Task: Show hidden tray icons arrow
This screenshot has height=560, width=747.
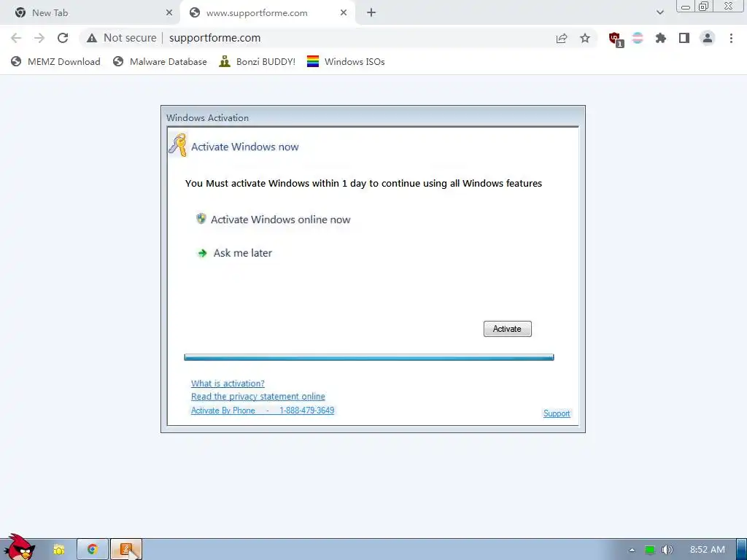Action: point(632,550)
